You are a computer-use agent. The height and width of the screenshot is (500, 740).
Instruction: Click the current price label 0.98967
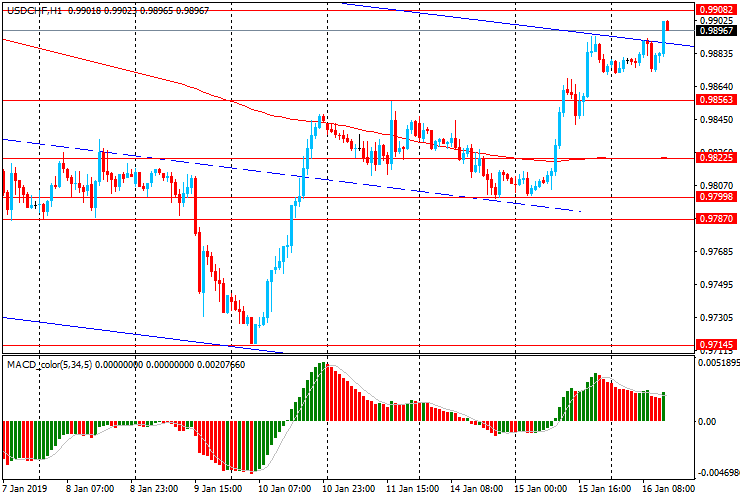[x=716, y=30]
